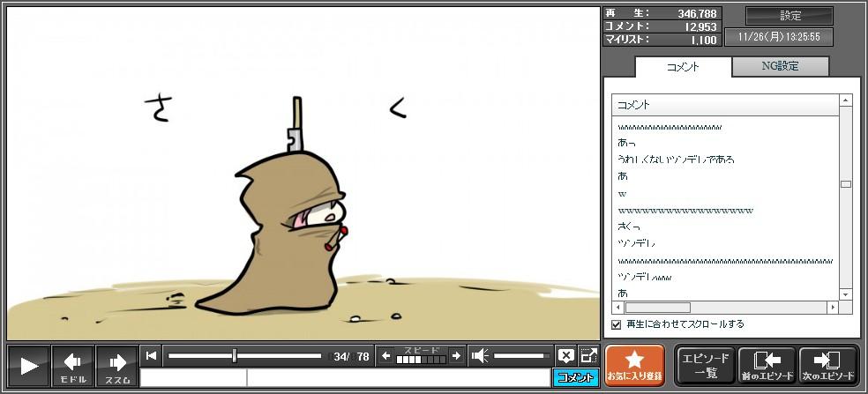Toggle 再生に合わせてスクロールする checkbox

pyautogui.click(x=617, y=324)
